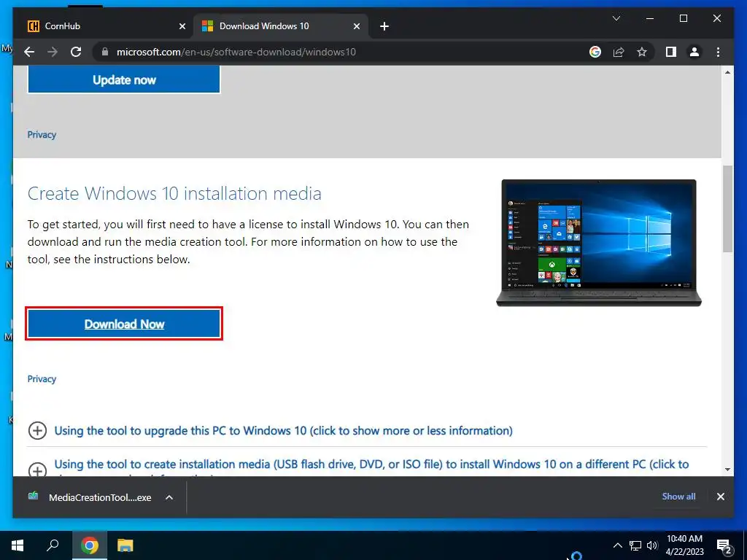
Task: Go back to the previous page
Action: point(29,52)
